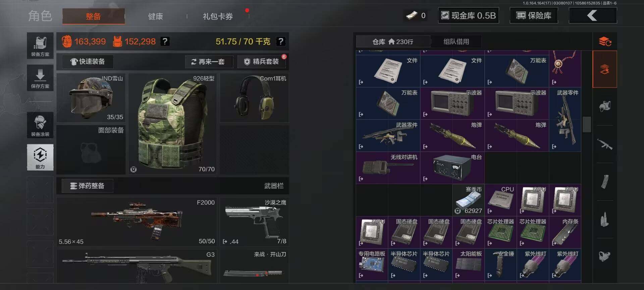The width and height of the screenshot is (644, 290).
Task: Select the 能力 ability icon
Action: coord(40,157)
